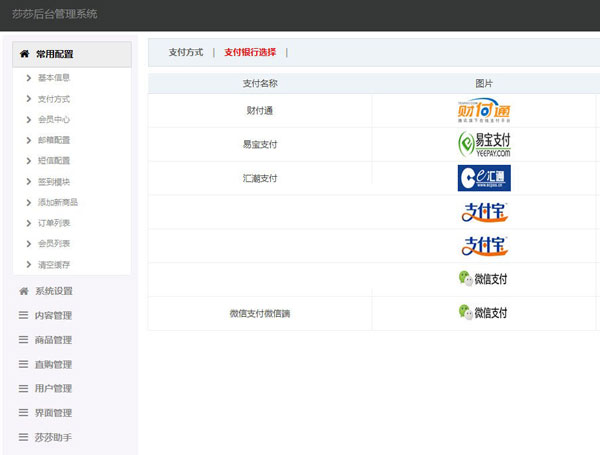This screenshot has height=455, width=600.
Task: Click the 财付通 name cell
Action: tap(260, 111)
